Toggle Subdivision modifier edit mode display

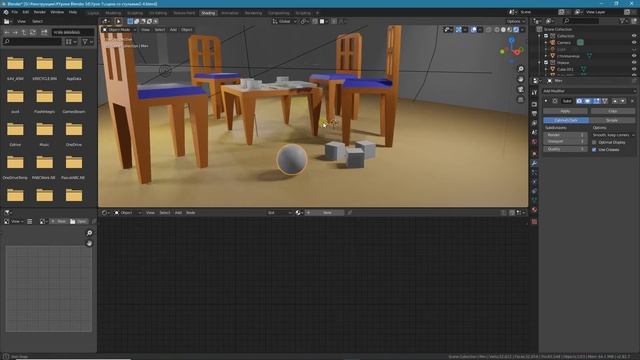pyautogui.click(x=596, y=101)
